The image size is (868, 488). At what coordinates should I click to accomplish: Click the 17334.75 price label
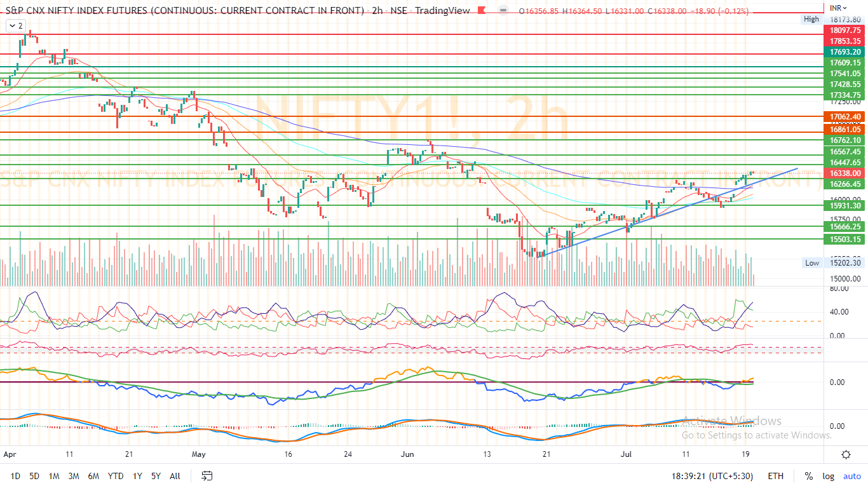pos(846,95)
